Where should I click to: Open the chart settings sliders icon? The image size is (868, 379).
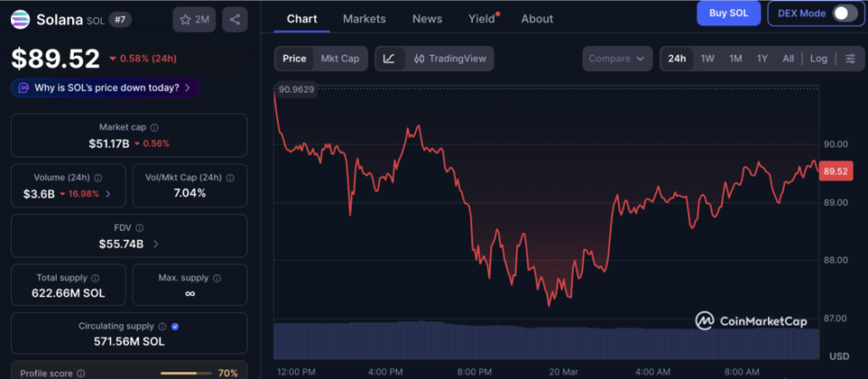point(850,59)
